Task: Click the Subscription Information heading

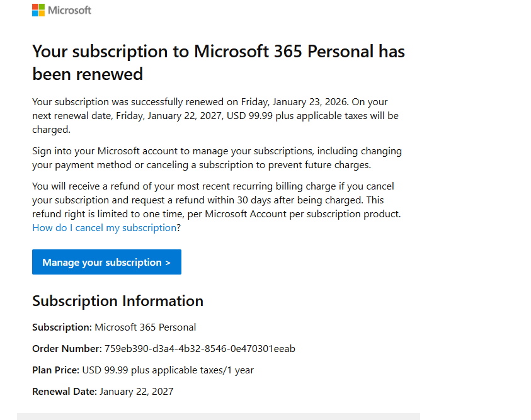Action: pyautogui.click(x=118, y=301)
